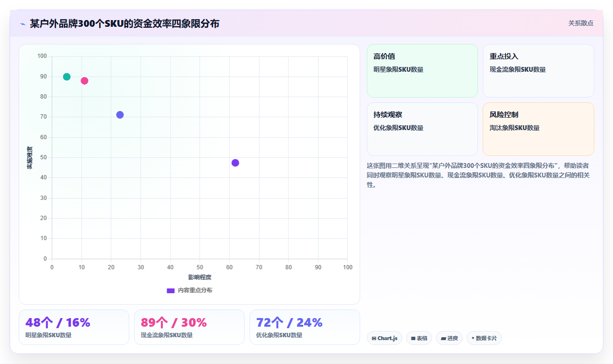This screenshot has height=364, width=613.
Task: Click the chart title heading text
Action: pyautogui.click(x=125, y=23)
